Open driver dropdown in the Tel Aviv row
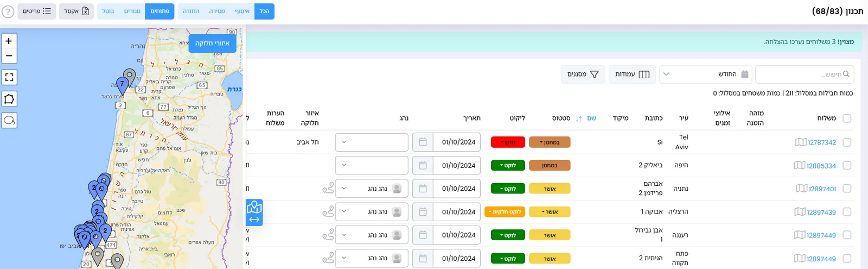868x269 pixels. 372,142
